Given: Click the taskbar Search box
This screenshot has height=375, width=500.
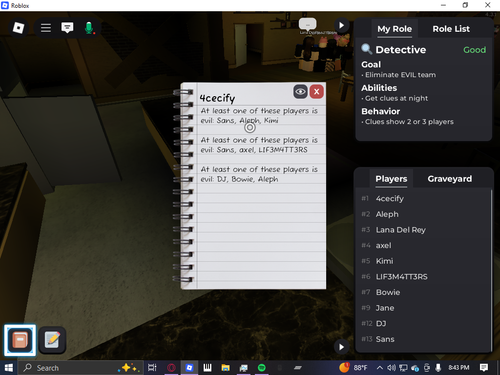Looking at the screenshot, I should pos(80,368).
